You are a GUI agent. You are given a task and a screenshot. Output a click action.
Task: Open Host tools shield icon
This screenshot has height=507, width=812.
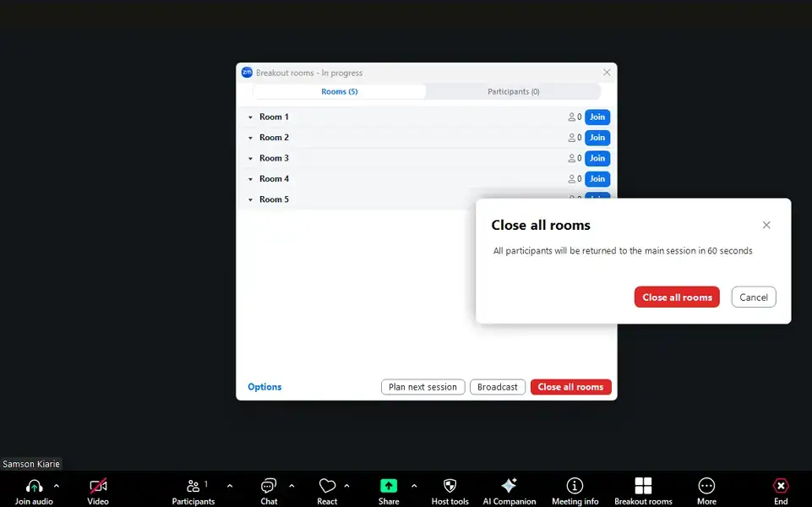[450, 486]
